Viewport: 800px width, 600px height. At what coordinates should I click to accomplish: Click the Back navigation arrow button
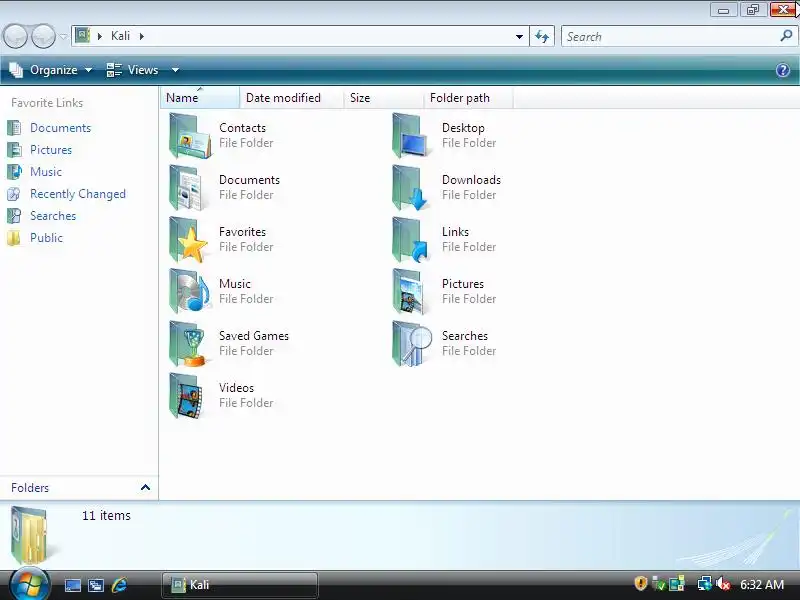15,36
